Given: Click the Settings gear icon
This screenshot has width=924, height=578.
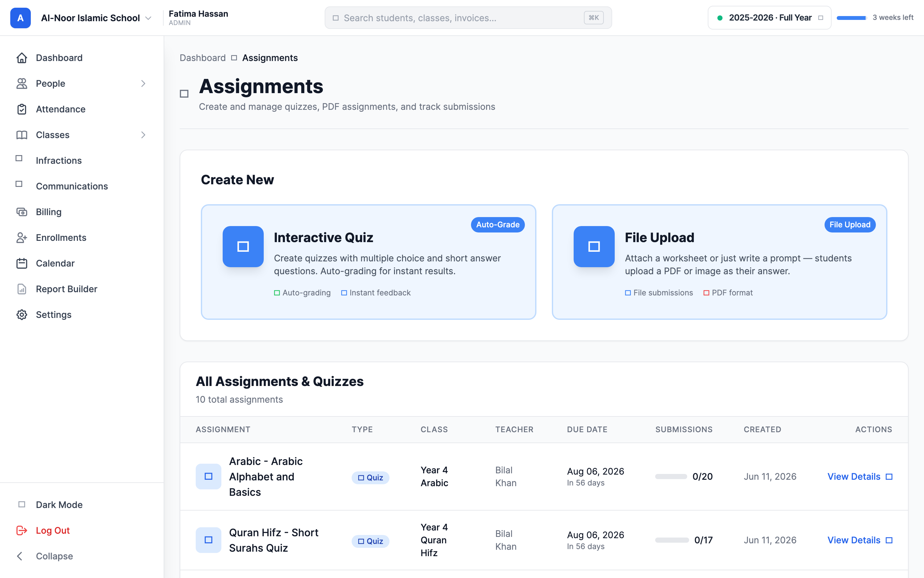Looking at the screenshot, I should point(22,314).
